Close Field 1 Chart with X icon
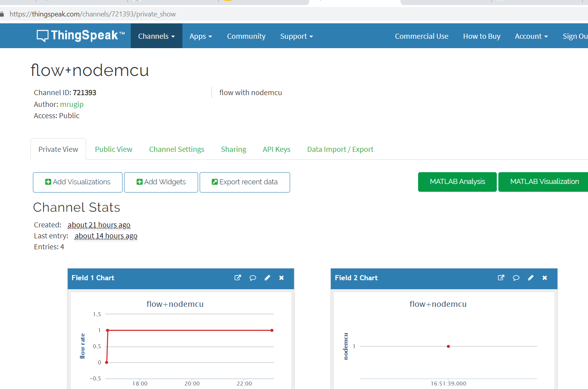Image resolution: width=588 pixels, height=389 pixels. coord(281,278)
